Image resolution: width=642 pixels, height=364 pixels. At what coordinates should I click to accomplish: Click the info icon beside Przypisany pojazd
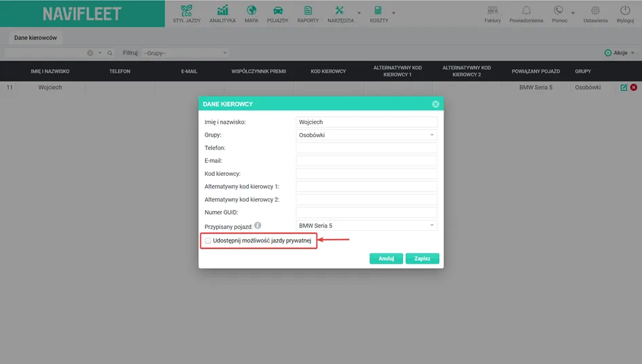click(257, 225)
